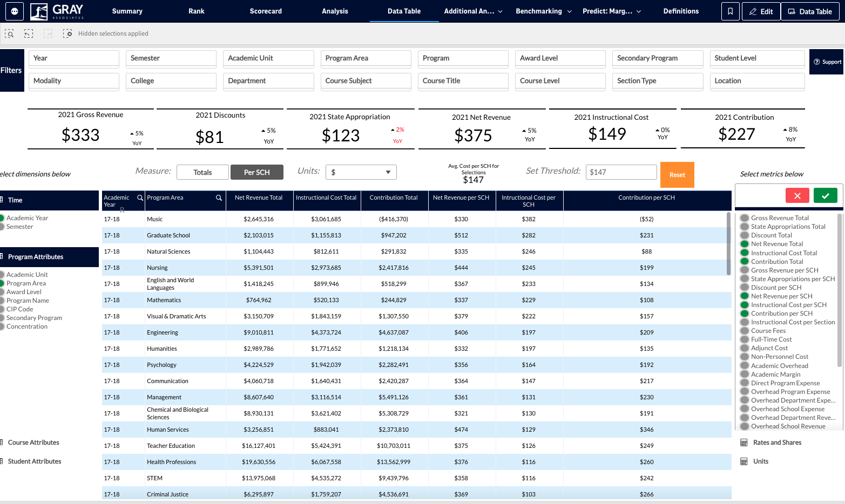The height and width of the screenshot is (504, 845).
Task: Go to the Rank tab
Action: (197, 11)
